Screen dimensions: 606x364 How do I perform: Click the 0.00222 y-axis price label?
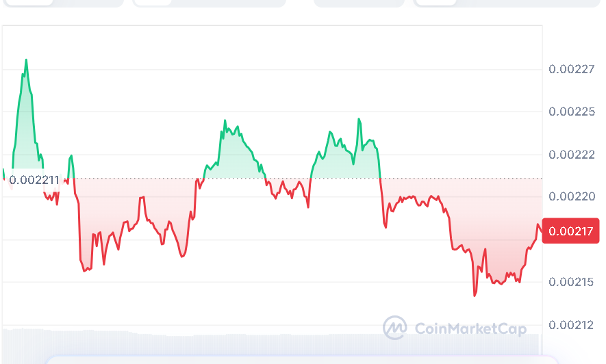570,155
